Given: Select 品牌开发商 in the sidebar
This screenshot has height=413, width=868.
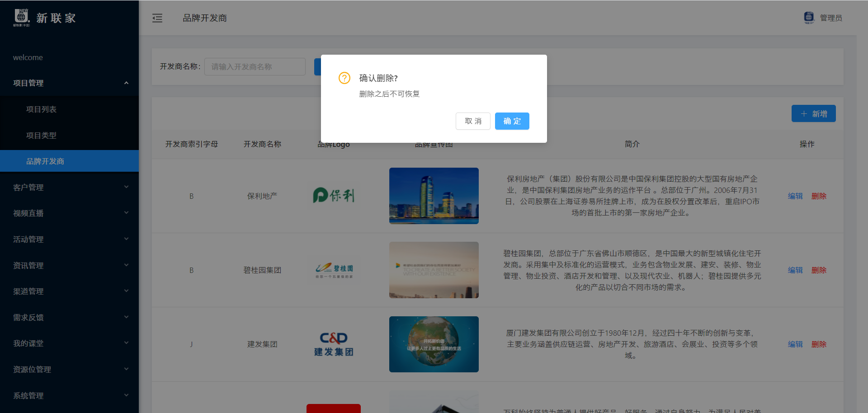Looking at the screenshot, I should (69, 161).
